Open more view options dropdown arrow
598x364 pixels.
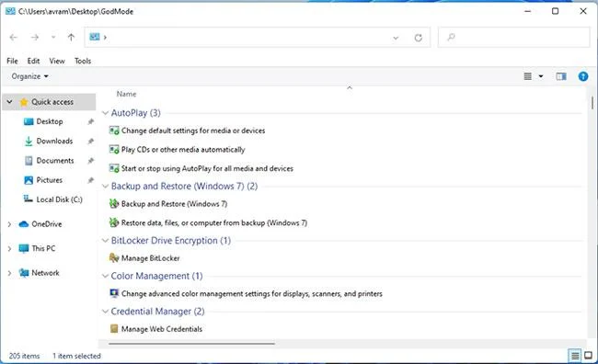(541, 76)
